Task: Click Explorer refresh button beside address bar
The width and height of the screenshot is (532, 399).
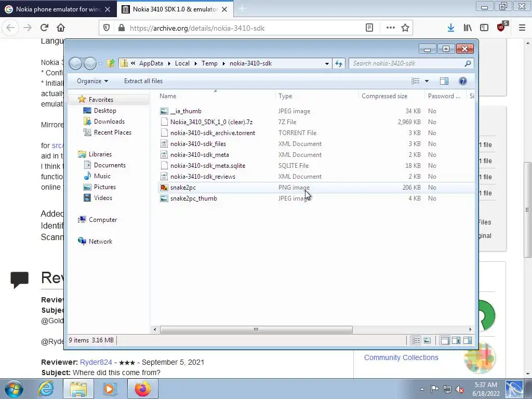Action: tap(339, 63)
